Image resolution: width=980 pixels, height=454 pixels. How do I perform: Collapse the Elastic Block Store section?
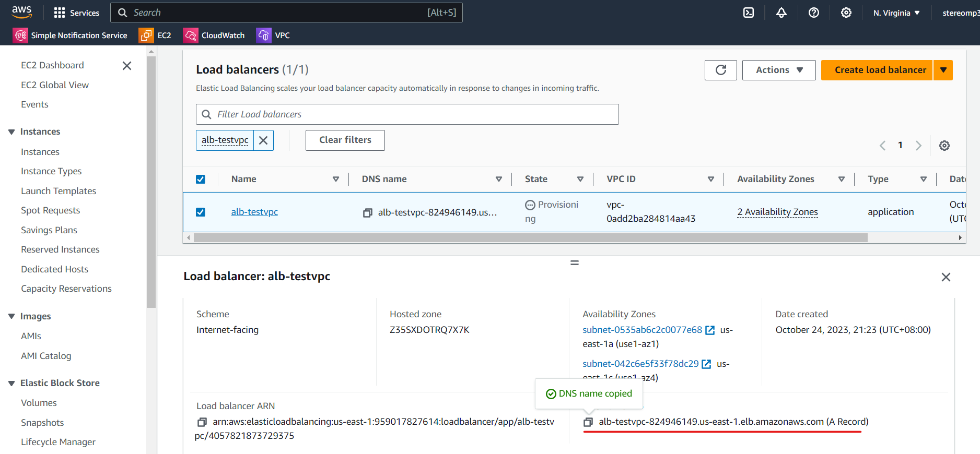pyautogui.click(x=11, y=384)
